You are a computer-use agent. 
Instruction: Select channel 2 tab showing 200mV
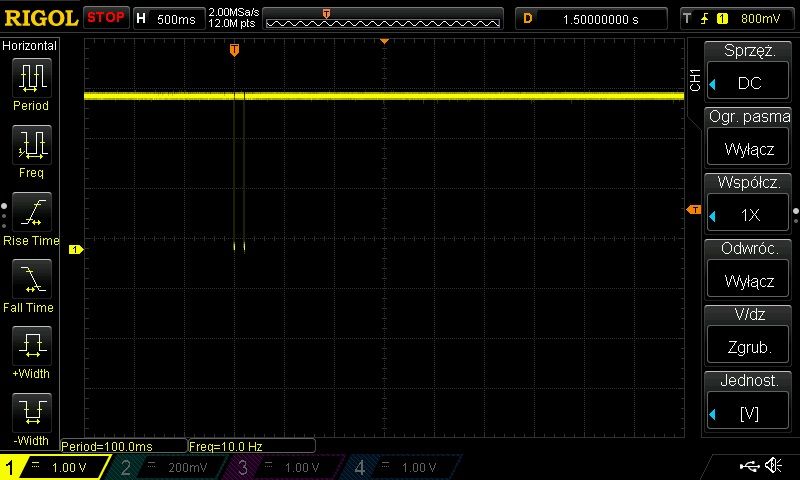[x=168, y=467]
